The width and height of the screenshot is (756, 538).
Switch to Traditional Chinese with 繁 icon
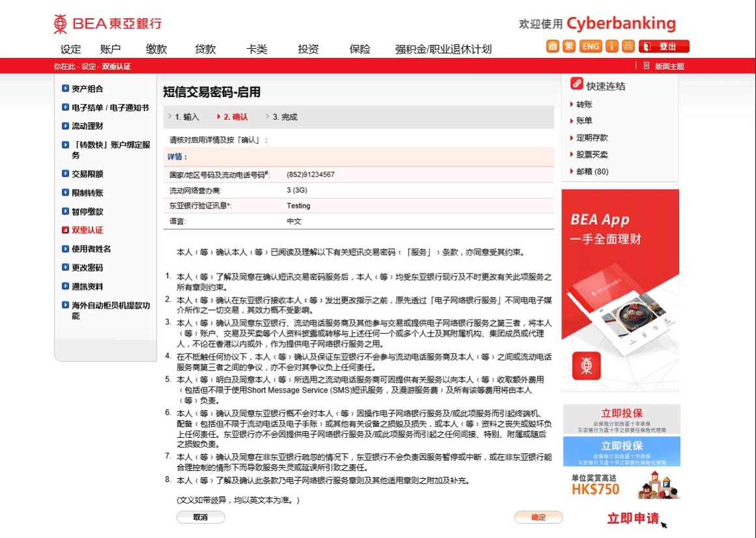tap(570, 46)
